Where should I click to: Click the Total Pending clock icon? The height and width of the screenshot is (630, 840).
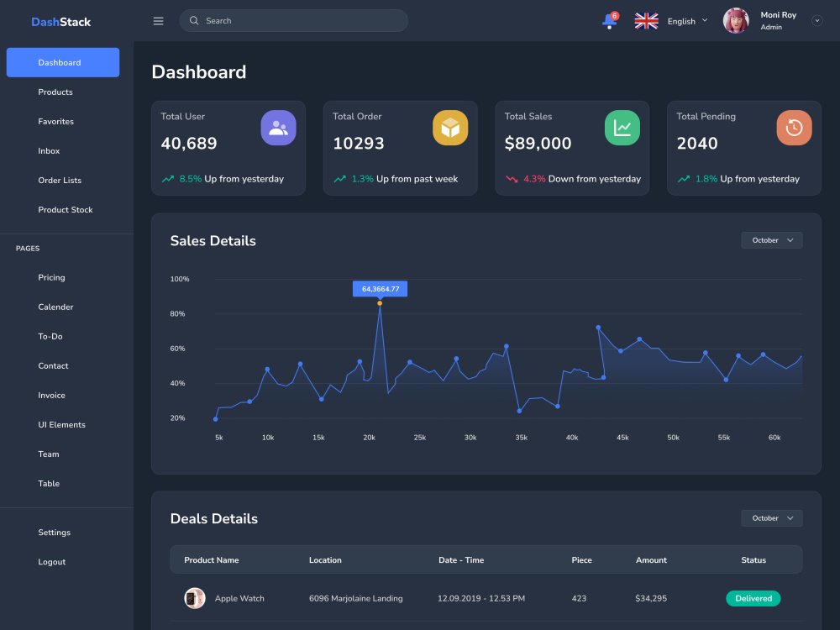794,128
